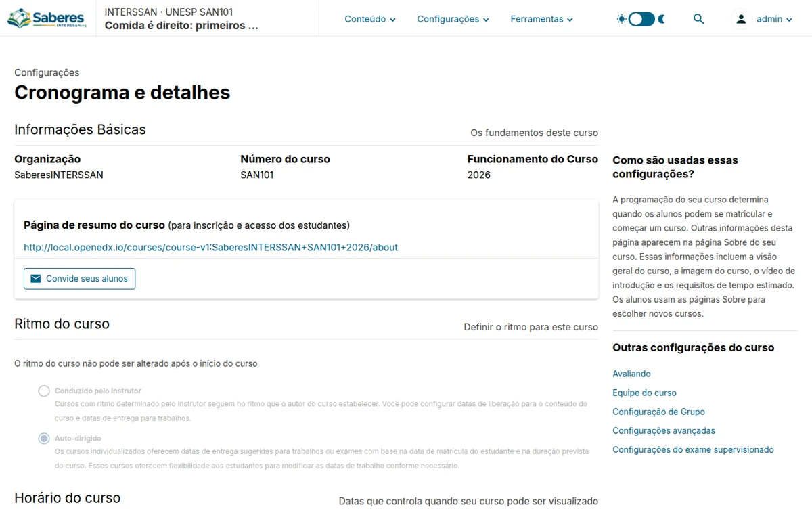Click the Convide seus alunos button
The height and width of the screenshot is (511, 812).
point(79,279)
